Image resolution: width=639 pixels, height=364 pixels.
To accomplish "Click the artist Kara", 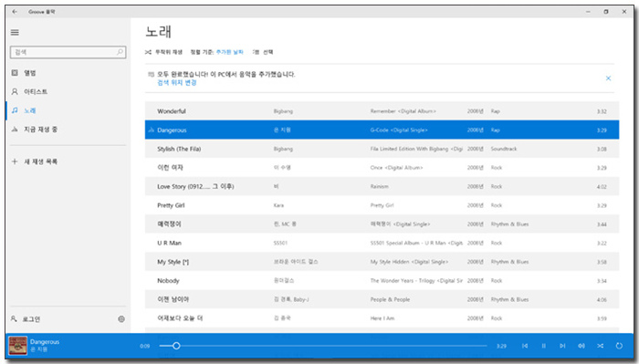I will (x=278, y=205).
